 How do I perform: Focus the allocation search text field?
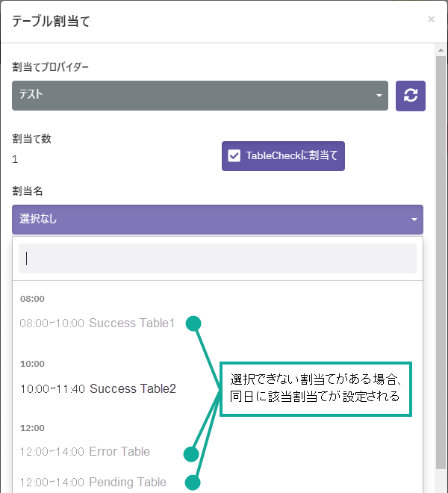click(x=217, y=258)
